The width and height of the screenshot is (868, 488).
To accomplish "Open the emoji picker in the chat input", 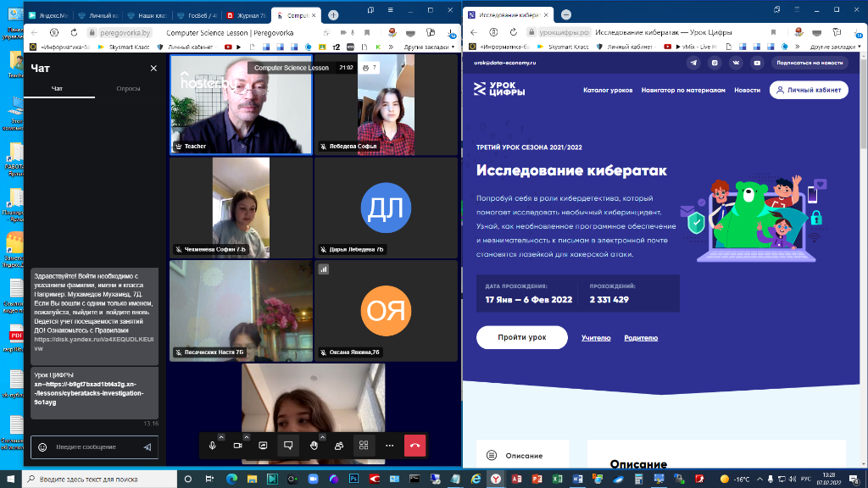I will (42, 447).
